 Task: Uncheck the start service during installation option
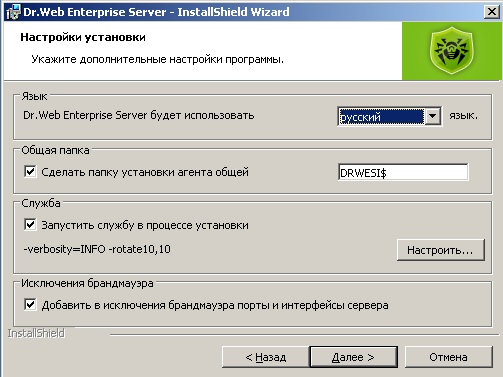(x=30, y=225)
